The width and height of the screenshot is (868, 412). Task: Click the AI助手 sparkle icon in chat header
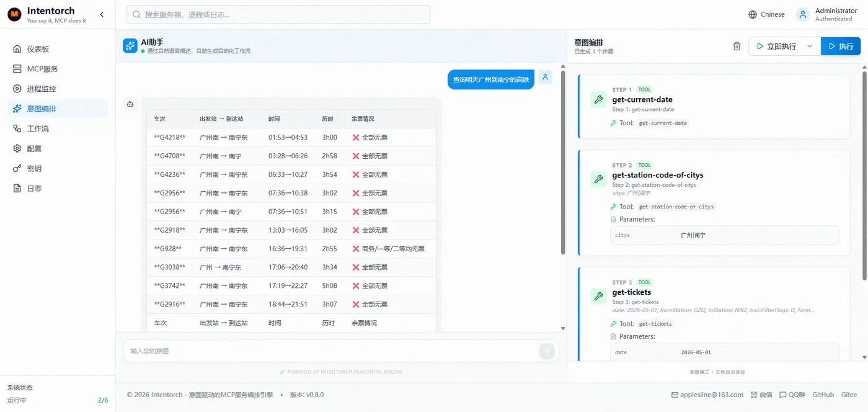130,46
